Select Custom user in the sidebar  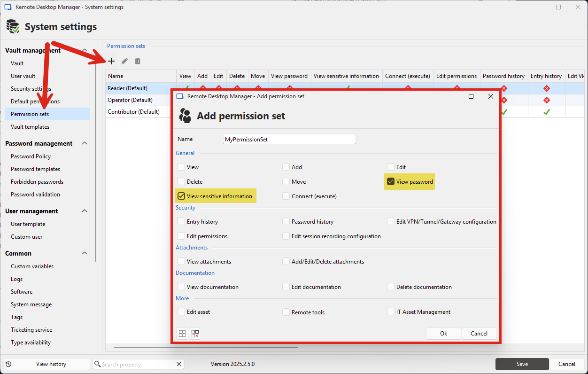[x=27, y=237]
